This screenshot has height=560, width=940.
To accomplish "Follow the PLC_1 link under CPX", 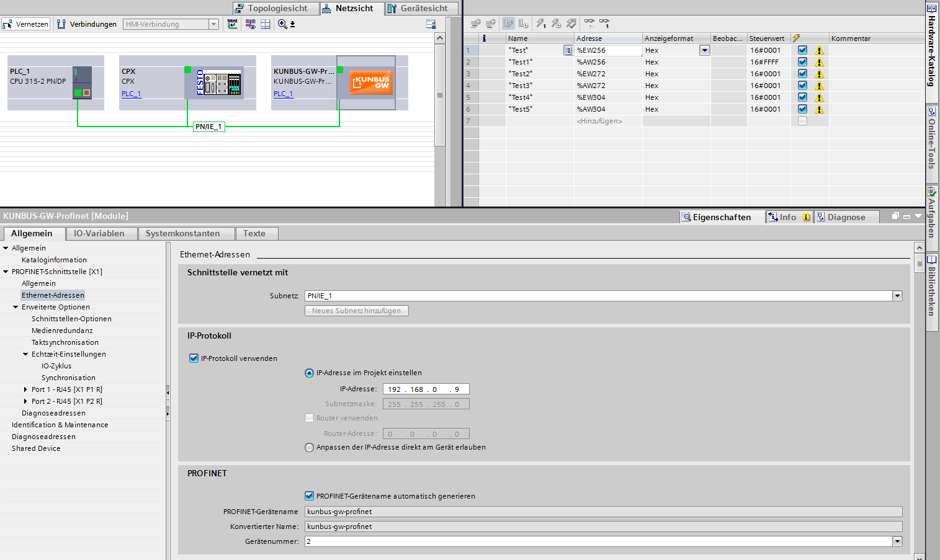I will click(132, 94).
